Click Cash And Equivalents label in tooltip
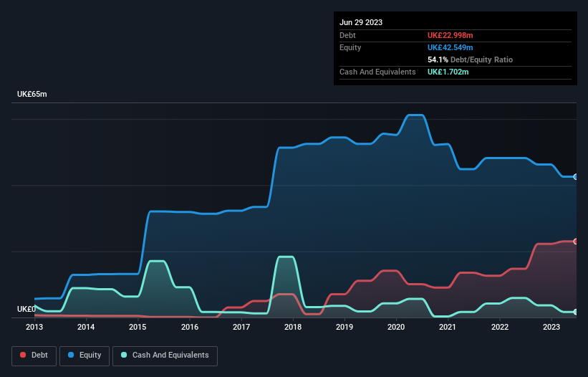The image size is (588, 377). pos(377,72)
